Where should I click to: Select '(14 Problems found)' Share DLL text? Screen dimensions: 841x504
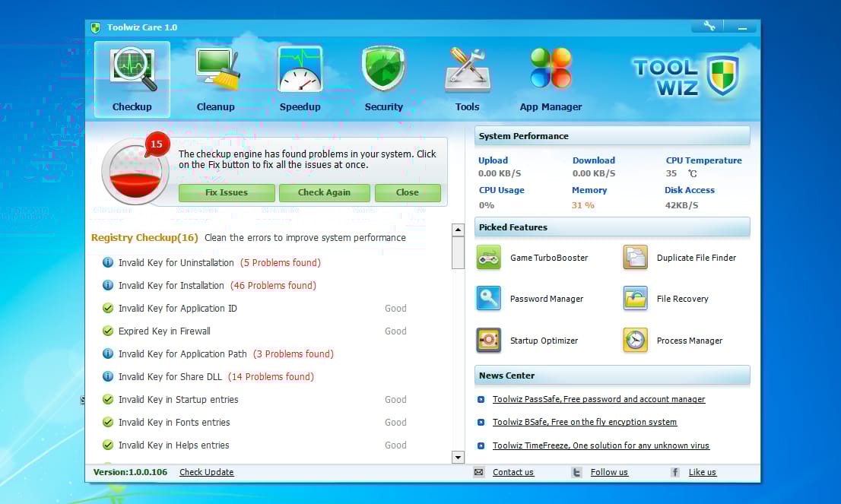click(x=271, y=376)
